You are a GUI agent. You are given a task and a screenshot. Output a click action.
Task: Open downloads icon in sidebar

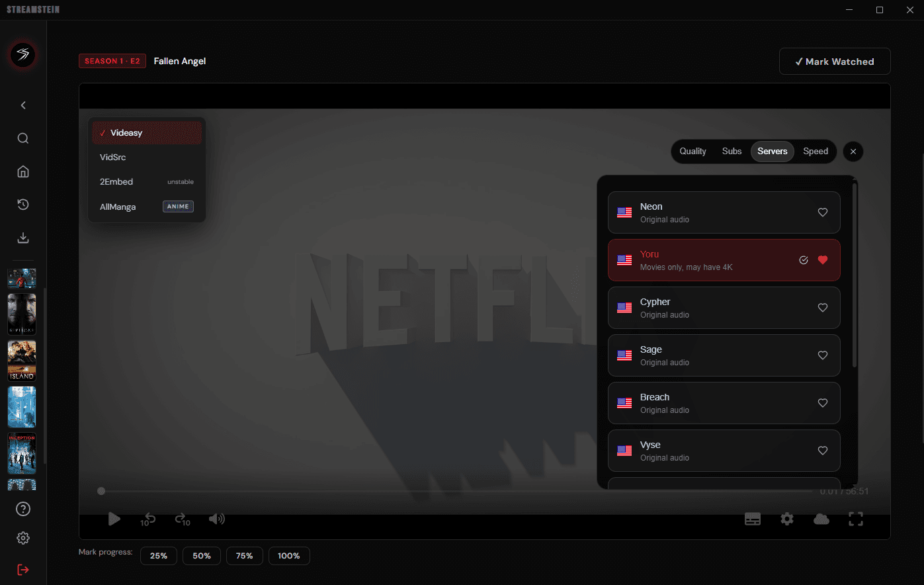[x=23, y=238]
